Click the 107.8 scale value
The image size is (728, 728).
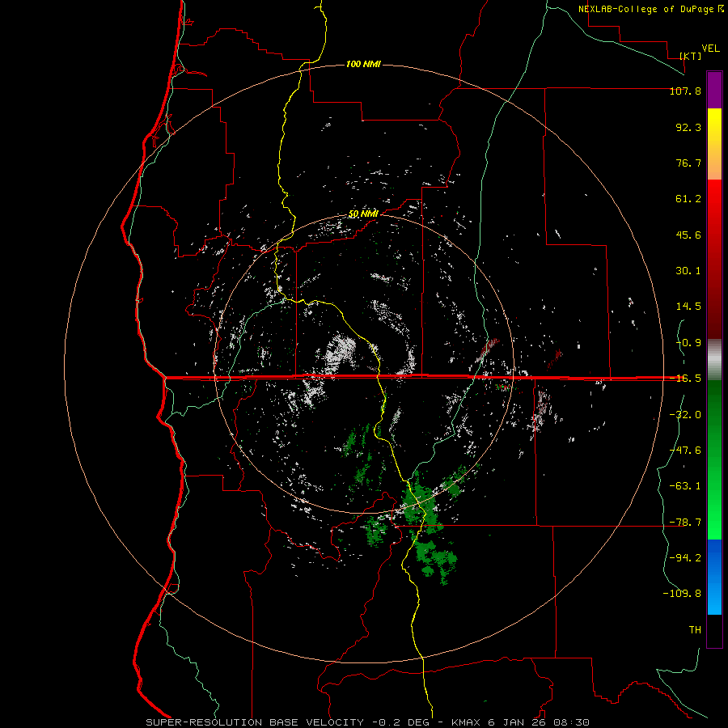tap(685, 91)
